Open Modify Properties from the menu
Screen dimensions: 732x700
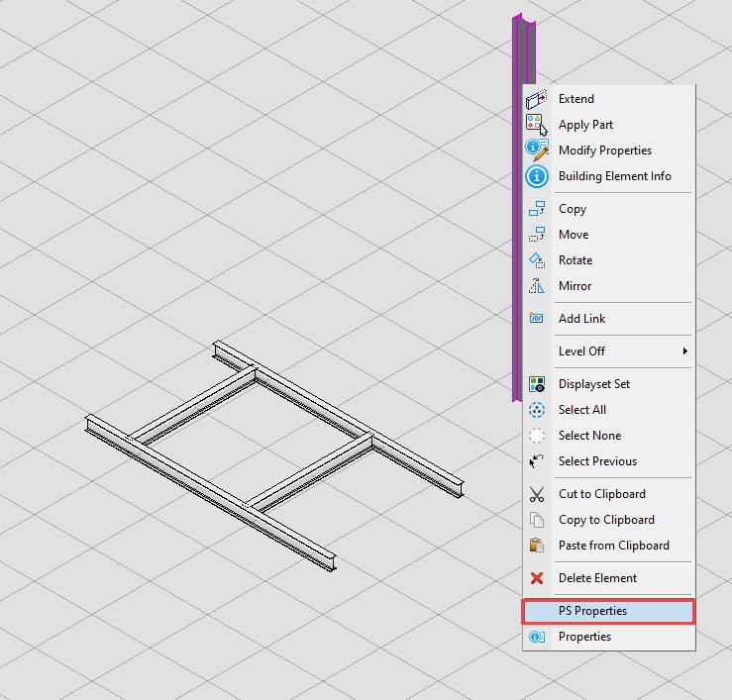point(609,150)
